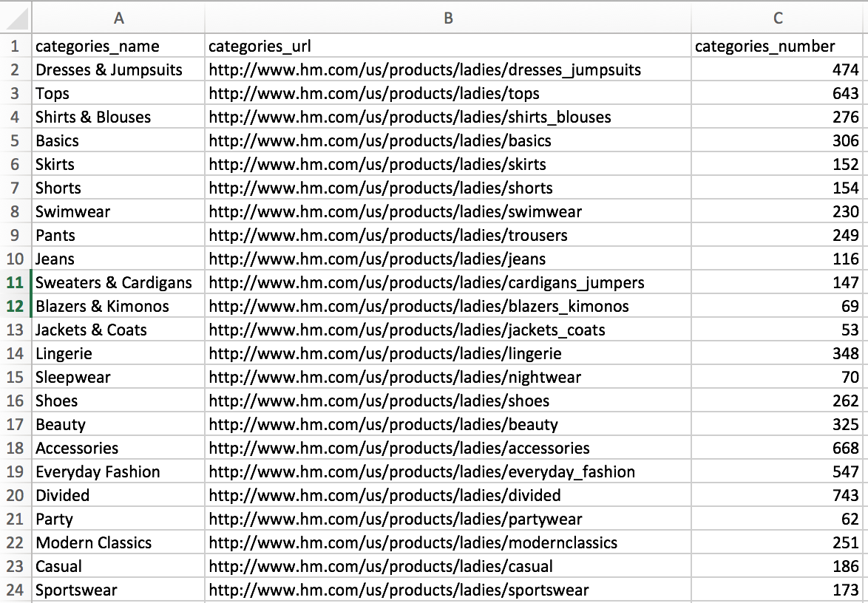Click the cardigans_jumpers URL cell
The image size is (868, 603).
448,282
